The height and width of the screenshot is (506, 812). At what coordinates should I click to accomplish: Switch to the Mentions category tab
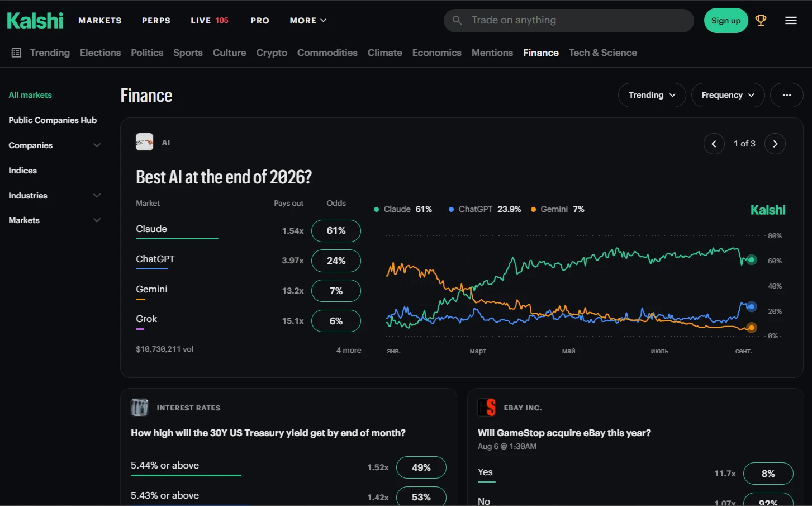[492, 53]
